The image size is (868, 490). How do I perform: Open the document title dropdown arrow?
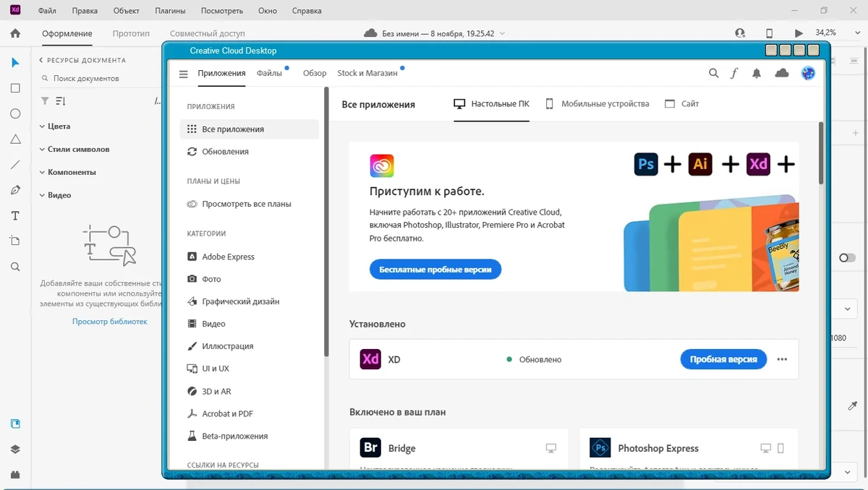(503, 33)
